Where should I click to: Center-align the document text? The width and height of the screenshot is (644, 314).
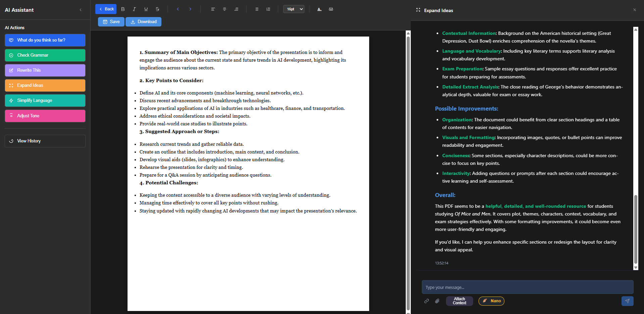tap(225, 9)
